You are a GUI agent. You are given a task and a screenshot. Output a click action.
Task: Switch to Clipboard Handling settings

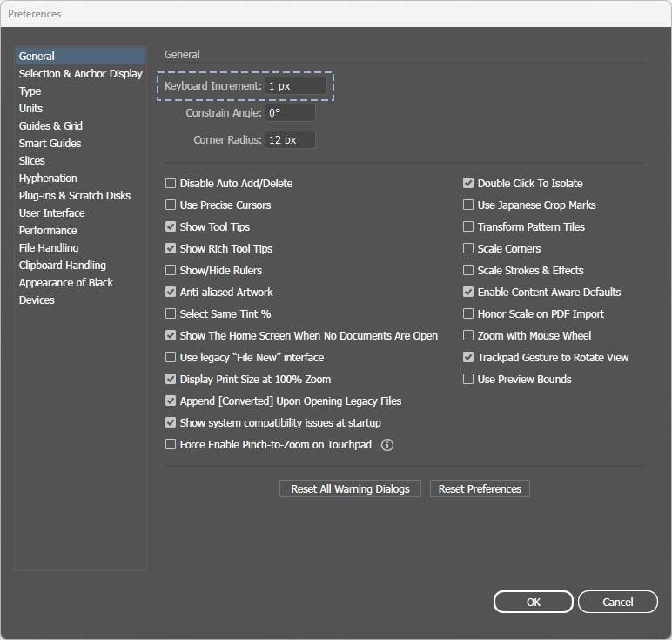pyautogui.click(x=81, y=266)
